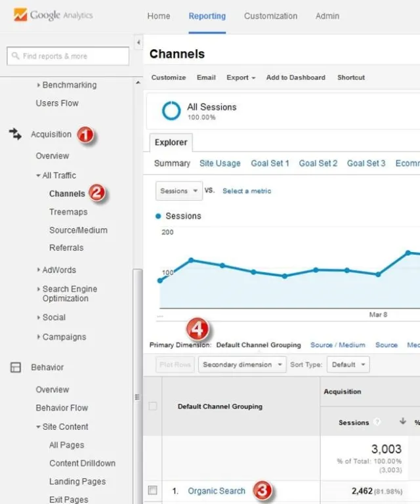Select the Explorer tab
The width and height of the screenshot is (420, 504).
pos(171,142)
